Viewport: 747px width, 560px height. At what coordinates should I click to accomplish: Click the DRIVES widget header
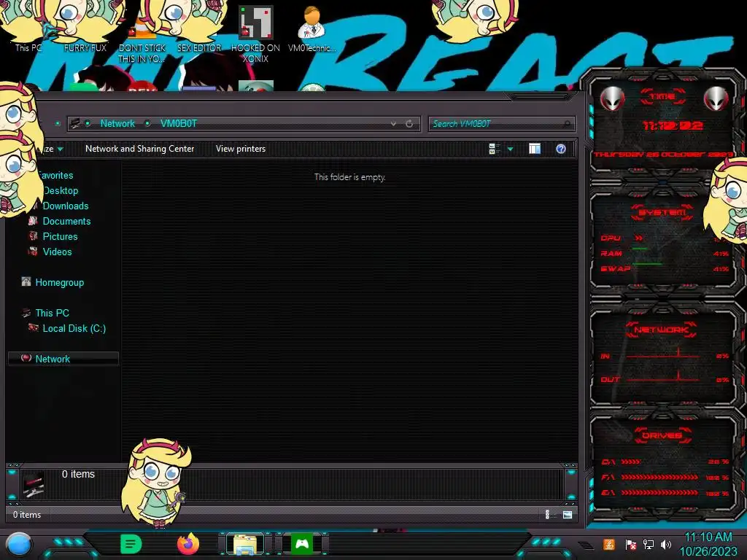pos(662,435)
